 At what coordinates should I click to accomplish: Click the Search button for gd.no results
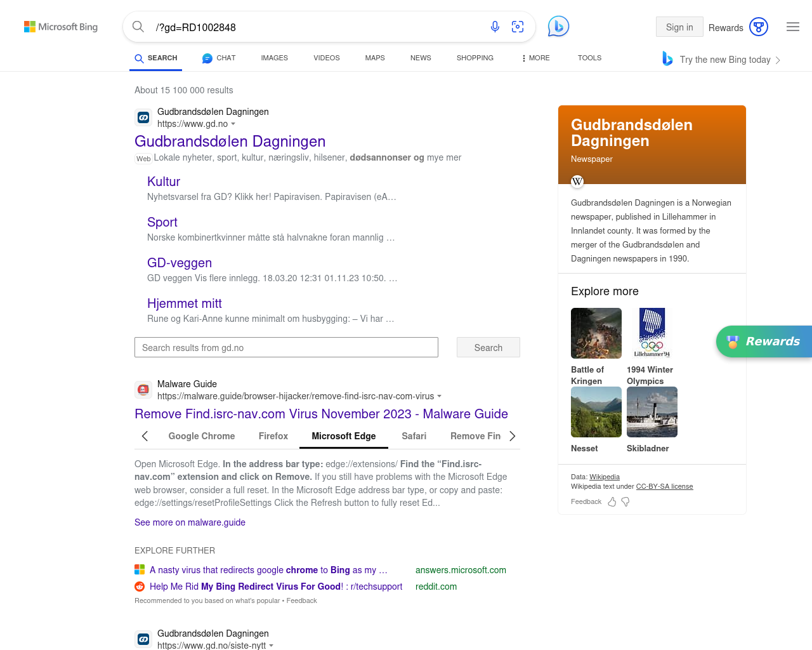pos(488,347)
